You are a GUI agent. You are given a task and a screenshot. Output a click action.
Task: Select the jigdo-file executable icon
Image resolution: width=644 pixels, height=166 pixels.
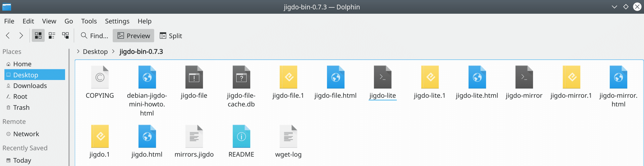click(194, 77)
